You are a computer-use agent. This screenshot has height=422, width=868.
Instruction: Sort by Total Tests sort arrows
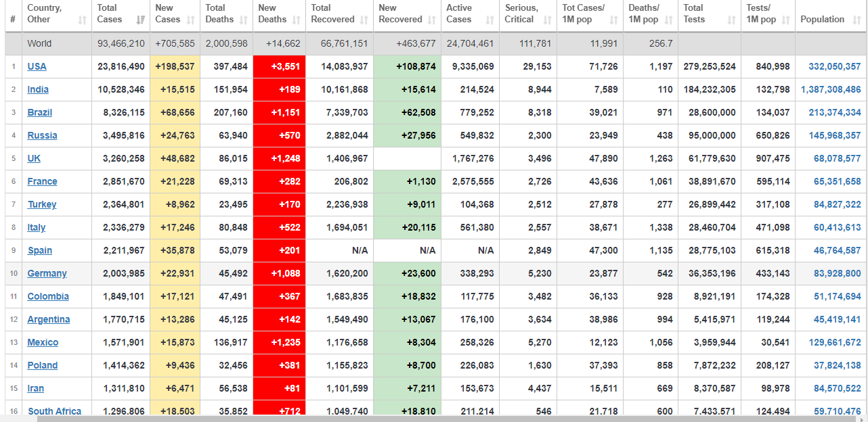click(732, 20)
